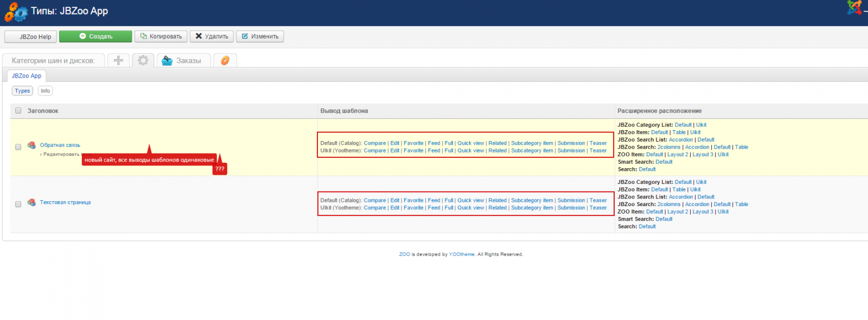Open JBZoo Search 2colomns, first row
Image resolution: width=868 pixels, height=320 pixels.
tap(669, 147)
